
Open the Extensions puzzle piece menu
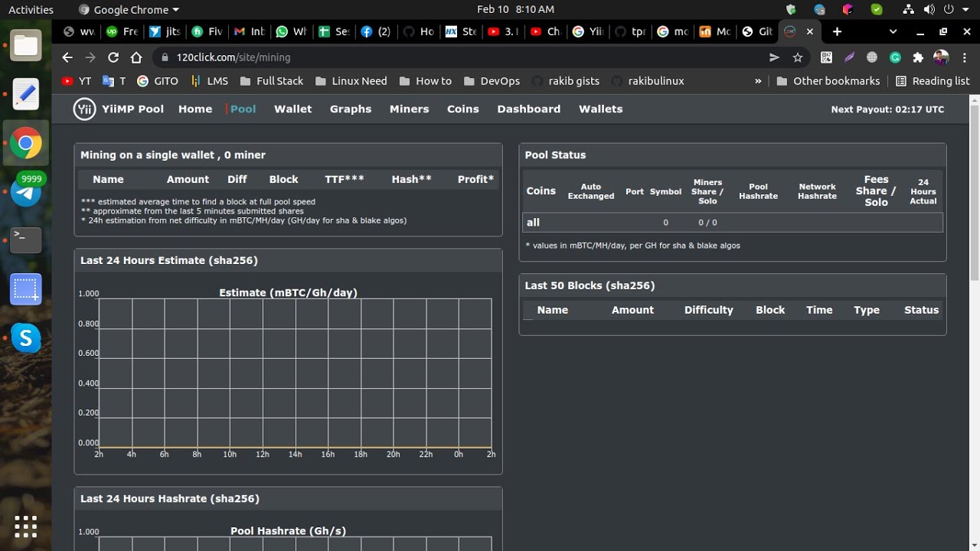pos(918,57)
